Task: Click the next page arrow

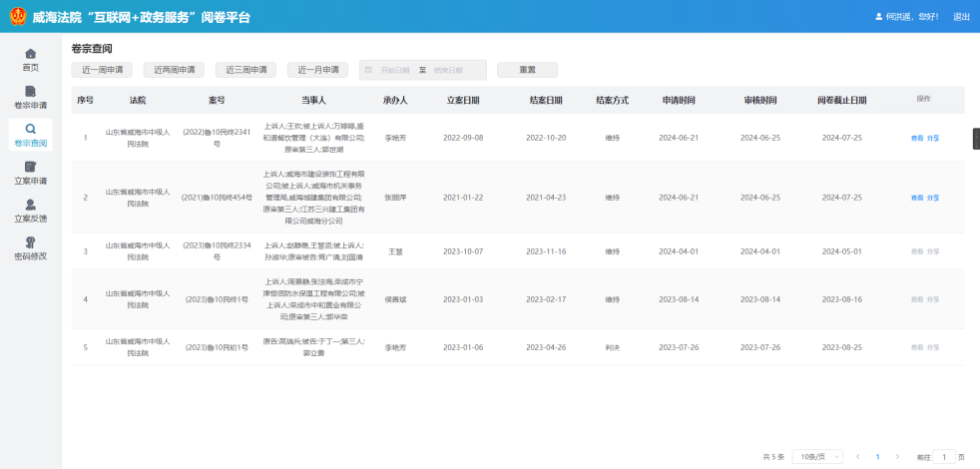Action: click(897, 456)
